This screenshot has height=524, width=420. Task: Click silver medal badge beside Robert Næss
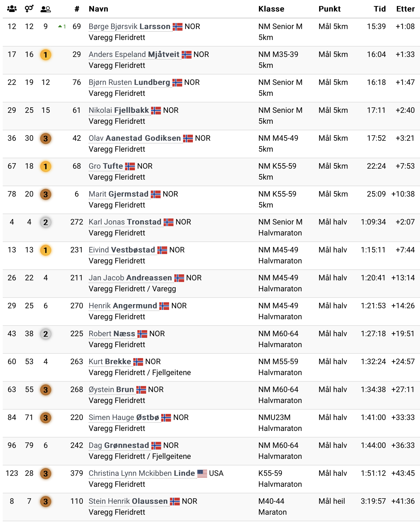pyautogui.click(x=46, y=334)
